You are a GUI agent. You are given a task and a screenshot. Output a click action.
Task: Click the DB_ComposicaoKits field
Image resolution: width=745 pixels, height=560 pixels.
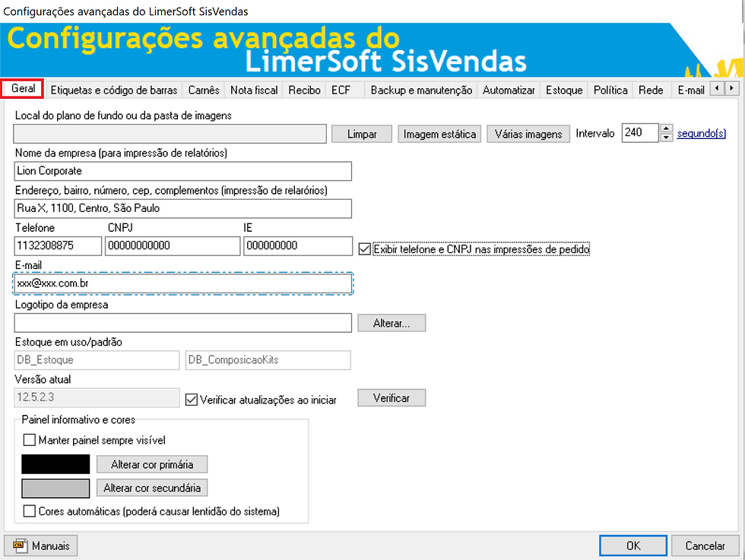[x=268, y=360]
